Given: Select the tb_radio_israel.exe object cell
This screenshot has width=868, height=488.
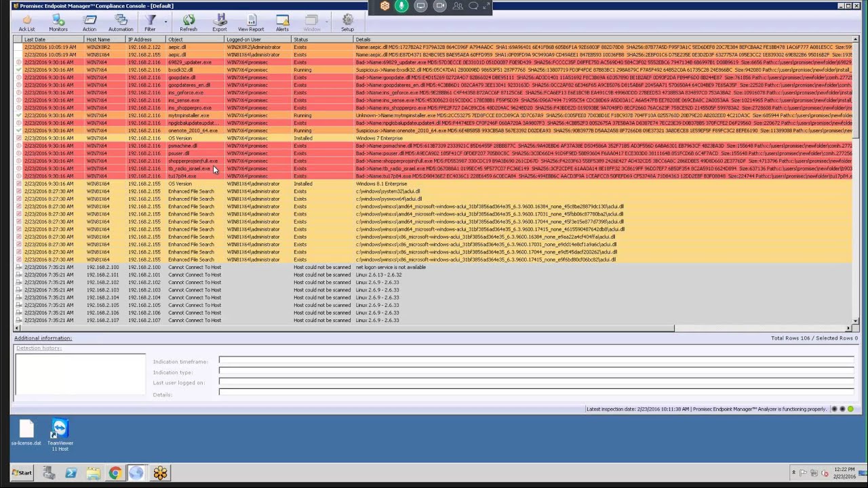Looking at the screenshot, I should click(195, 168).
